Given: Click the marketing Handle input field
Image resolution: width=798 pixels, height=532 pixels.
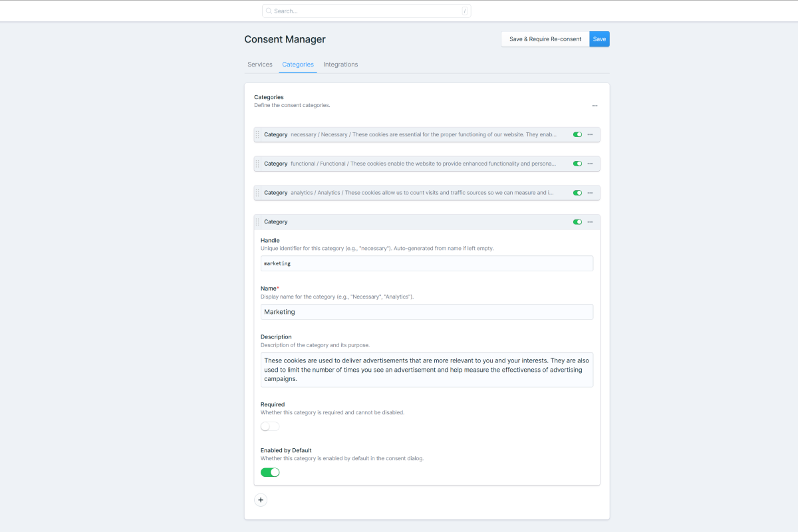Looking at the screenshot, I should pos(426,263).
